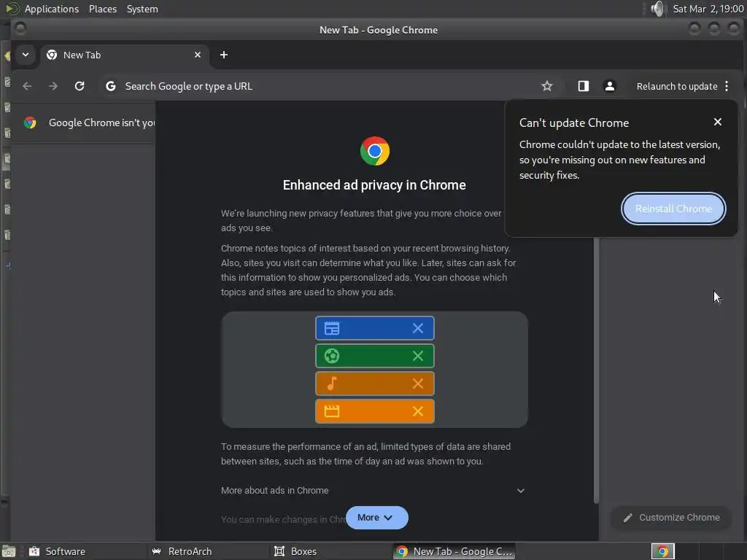The height and width of the screenshot is (560, 747).
Task: Click the music note topic card X
Action: coord(418,384)
